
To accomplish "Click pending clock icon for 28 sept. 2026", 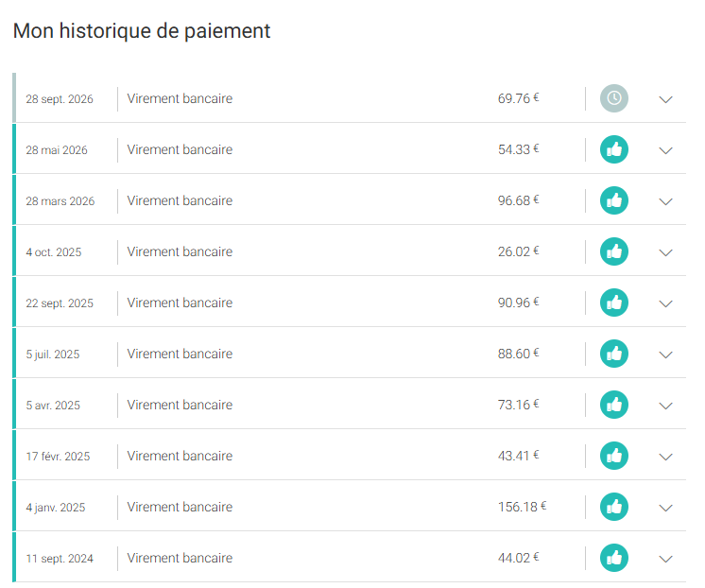I will click(x=613, y=98).
